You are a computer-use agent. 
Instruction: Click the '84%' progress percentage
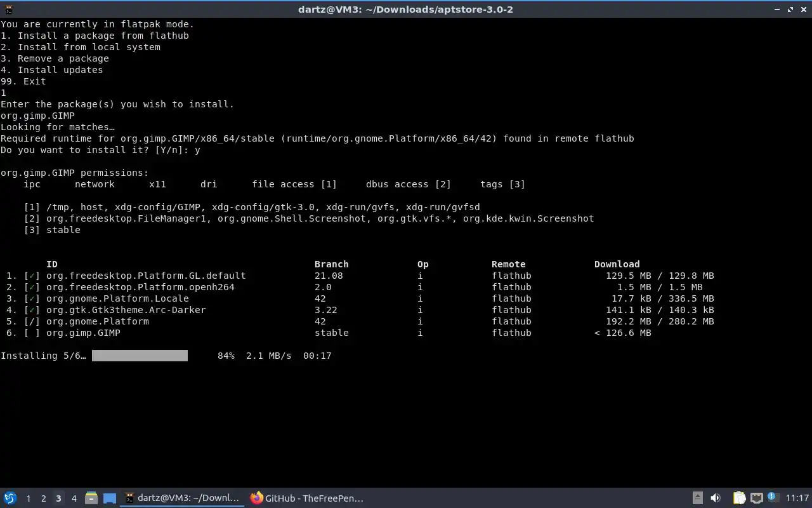tap(226, 356)
